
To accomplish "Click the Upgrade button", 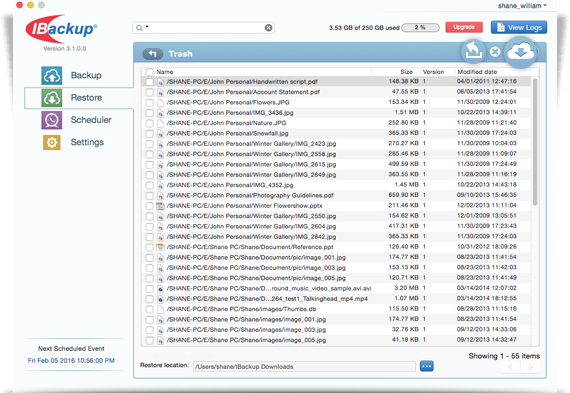I will (x=464, y=27).
